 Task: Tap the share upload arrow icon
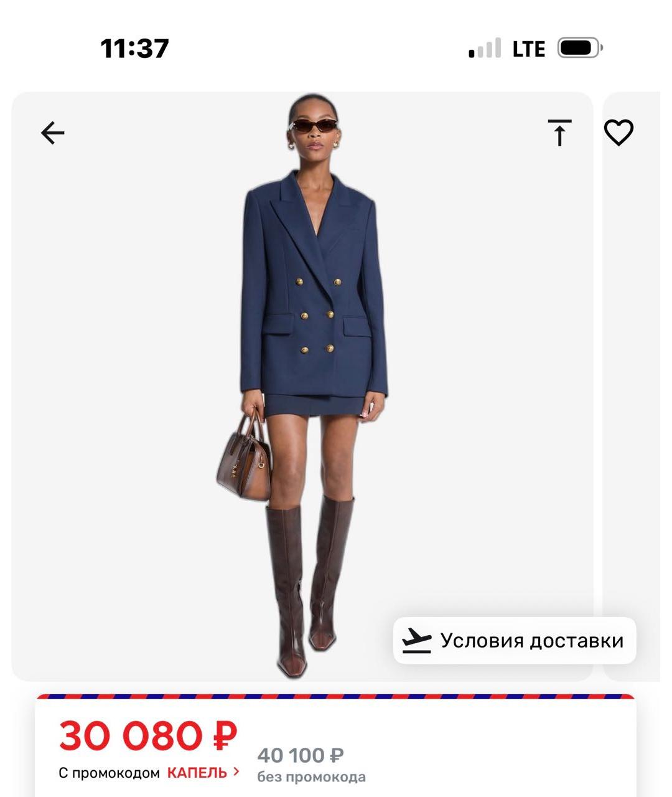559,132
